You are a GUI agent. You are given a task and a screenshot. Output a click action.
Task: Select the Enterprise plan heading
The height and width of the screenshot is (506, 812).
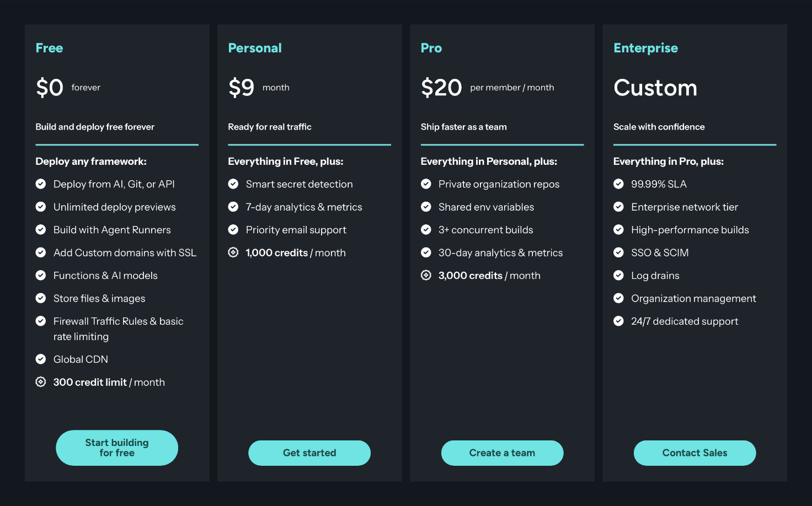(x=645, y=48)
